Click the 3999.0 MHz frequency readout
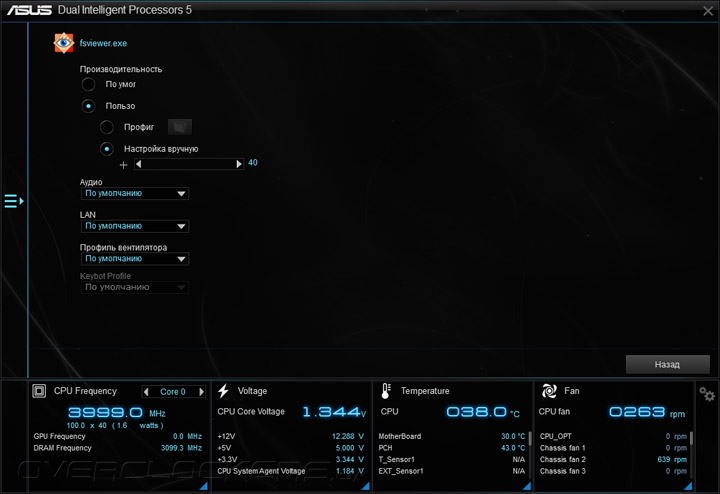Screen dimensions: 720x494 click(x=117, y=412)
